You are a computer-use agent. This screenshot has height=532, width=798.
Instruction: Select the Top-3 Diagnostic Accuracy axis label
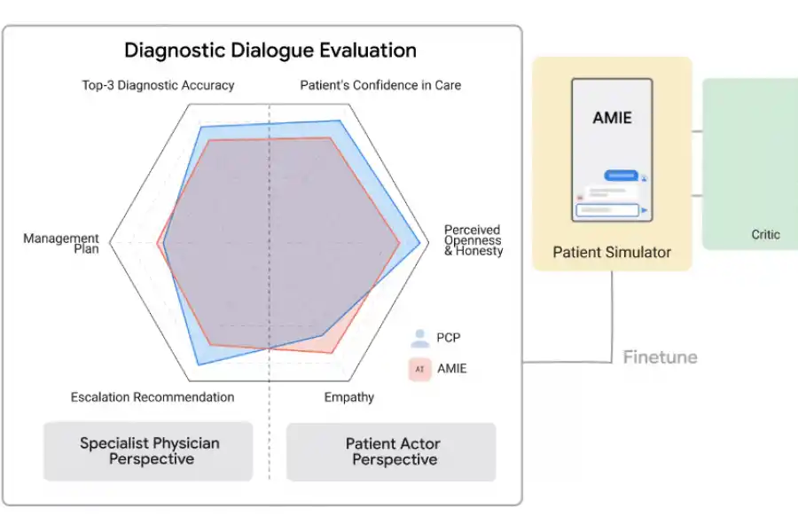pyautogui.click(x=158, y=86)
